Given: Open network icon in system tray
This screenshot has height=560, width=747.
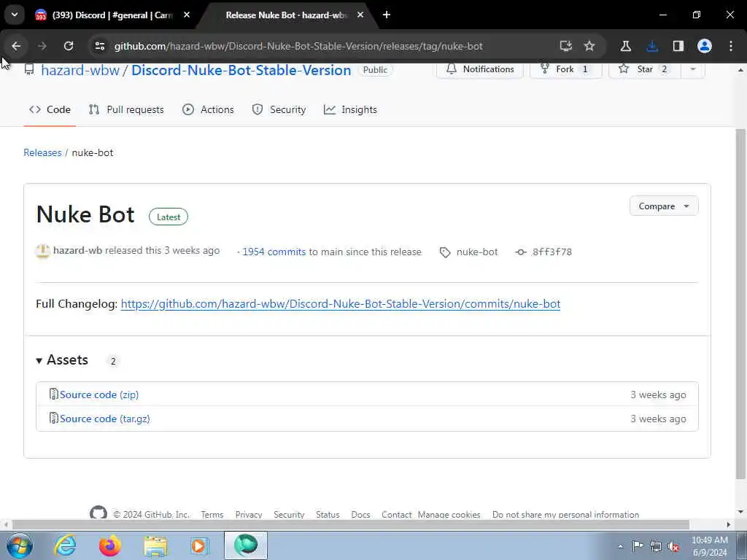Looking at the screenshot, I should coord(656,547).
